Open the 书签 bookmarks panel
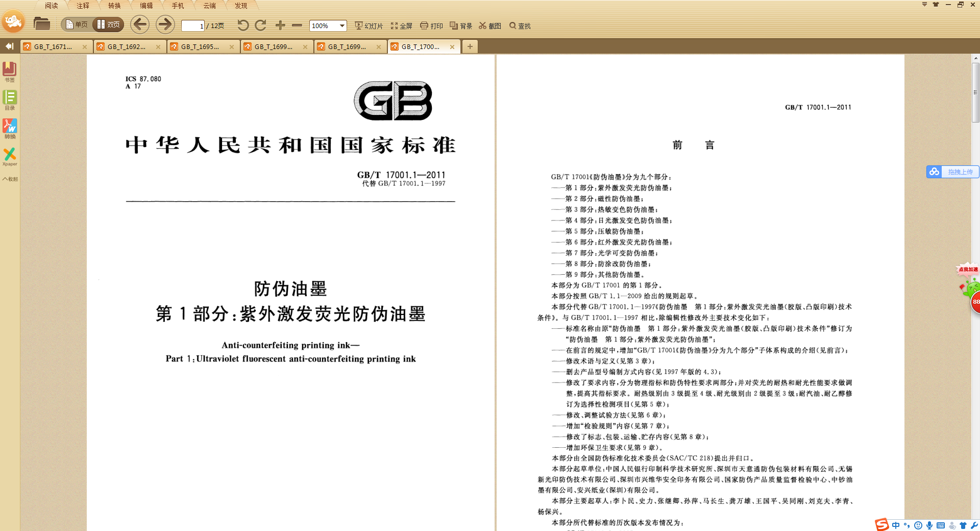 pos(10,71)
